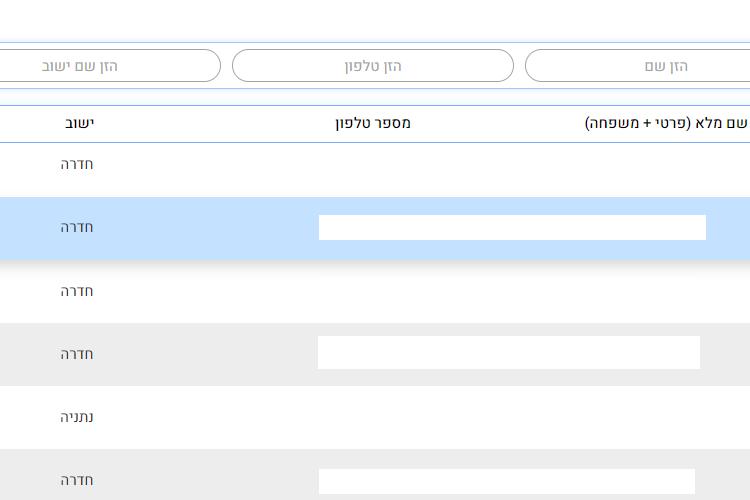Screen dimensions: 750x500
Task: Click the white box in the blue row
Action: tap(512, 227)
